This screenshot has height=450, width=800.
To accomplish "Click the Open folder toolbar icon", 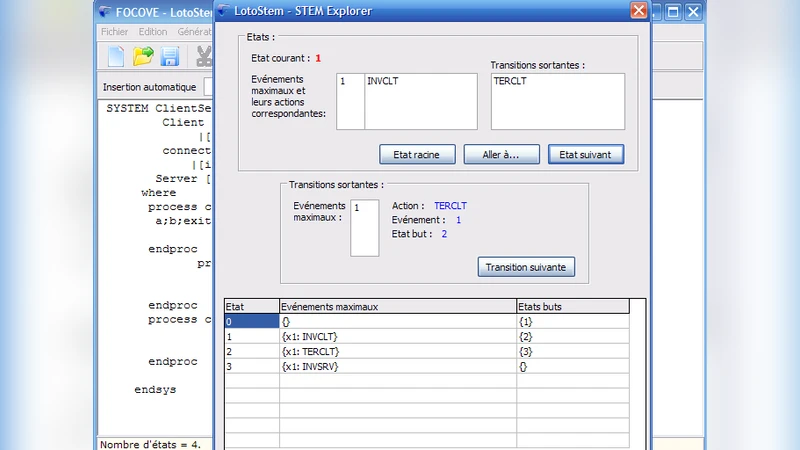I will (143, 56).
